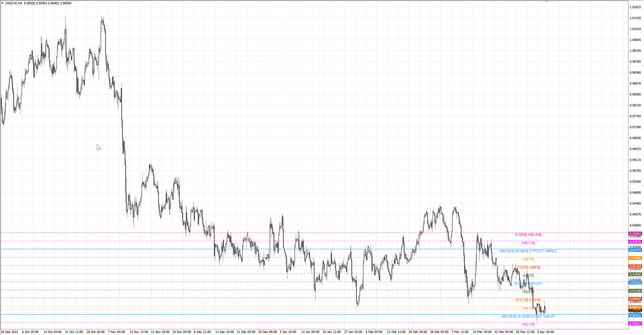Click the blue 0.92773 price tag

(635, 250)
